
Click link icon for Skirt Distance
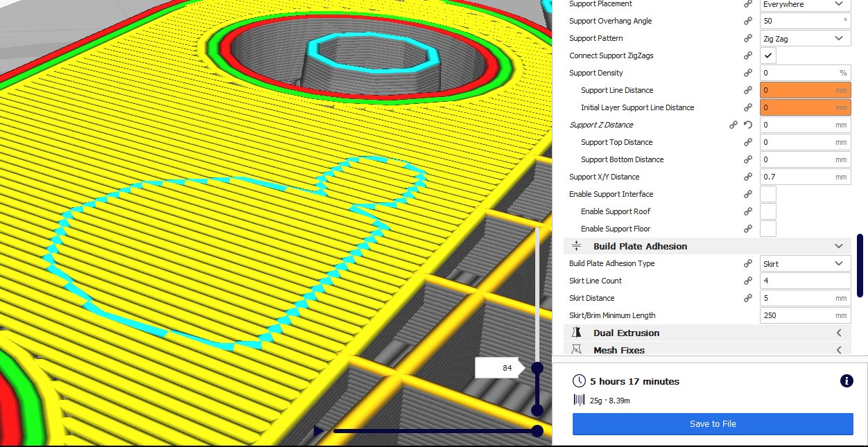[x=748, y=298]
